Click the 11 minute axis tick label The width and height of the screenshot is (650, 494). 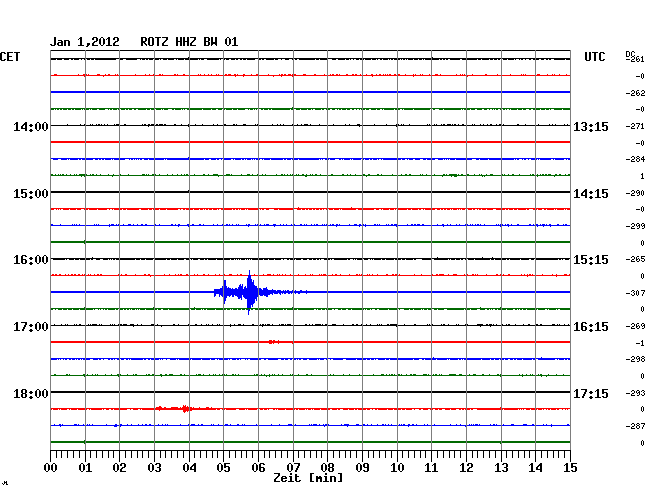coord(431,467)
